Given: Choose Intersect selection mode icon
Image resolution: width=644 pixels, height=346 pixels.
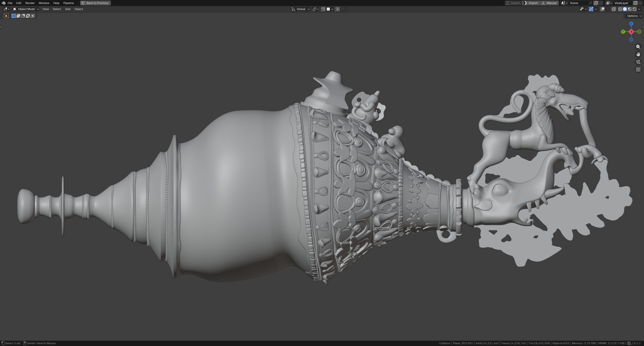Looking at the screenshot, I should pos(33,16).
